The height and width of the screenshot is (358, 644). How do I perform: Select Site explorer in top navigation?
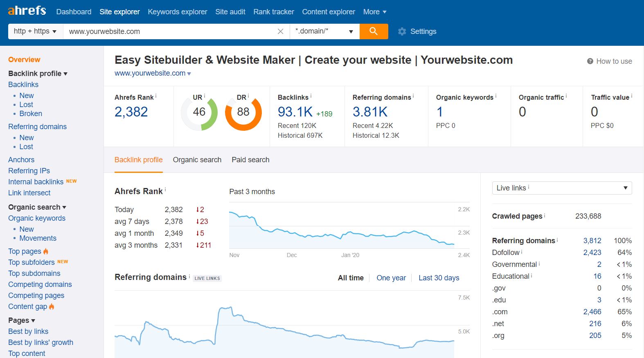(119, 12)
